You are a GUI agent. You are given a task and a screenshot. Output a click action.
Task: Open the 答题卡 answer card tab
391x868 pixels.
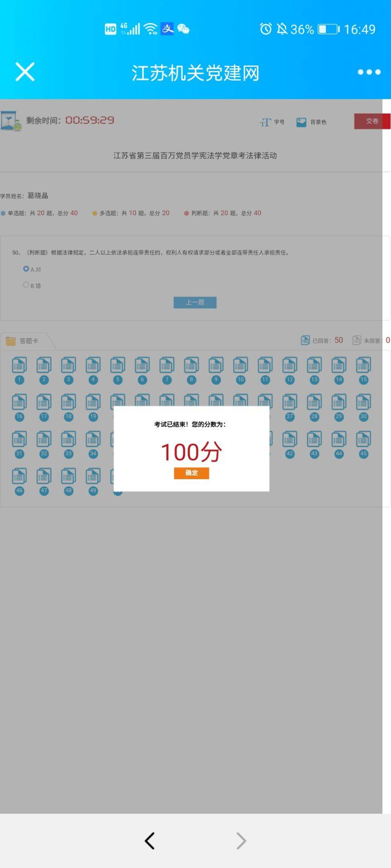28,341
